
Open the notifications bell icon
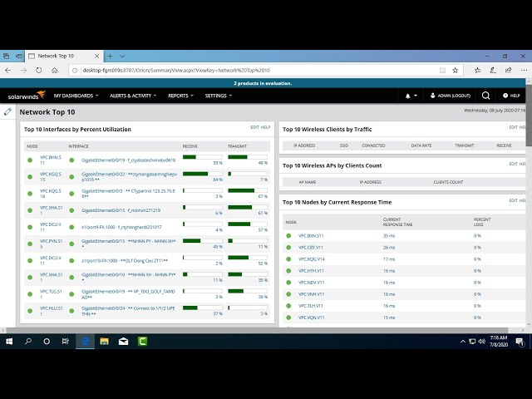[407, 96]
